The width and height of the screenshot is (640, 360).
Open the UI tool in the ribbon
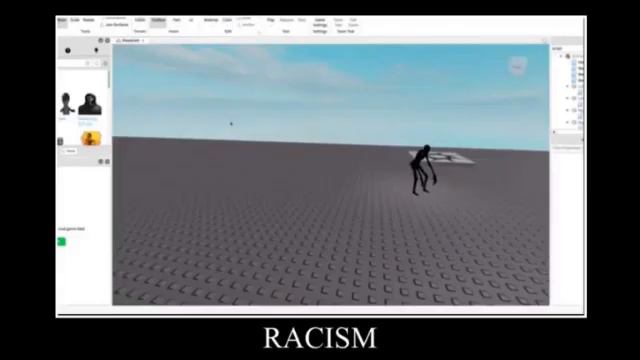191,20
